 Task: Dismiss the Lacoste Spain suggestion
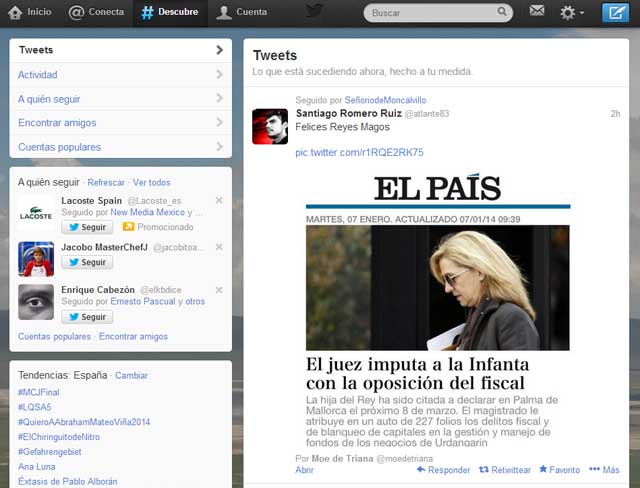219,200
